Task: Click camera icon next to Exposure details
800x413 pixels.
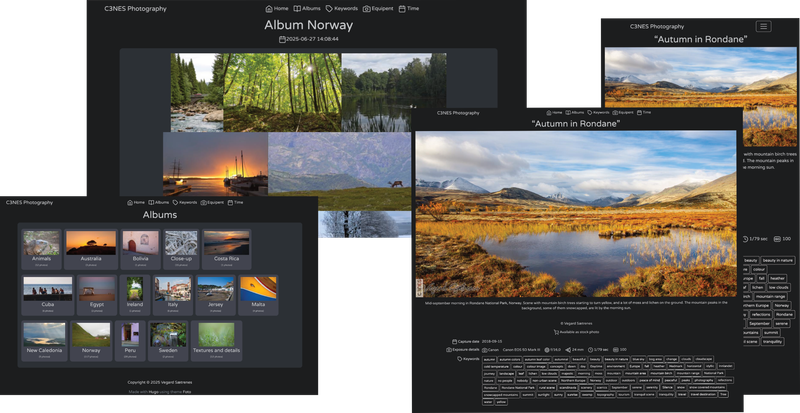Action: [449, 350]
